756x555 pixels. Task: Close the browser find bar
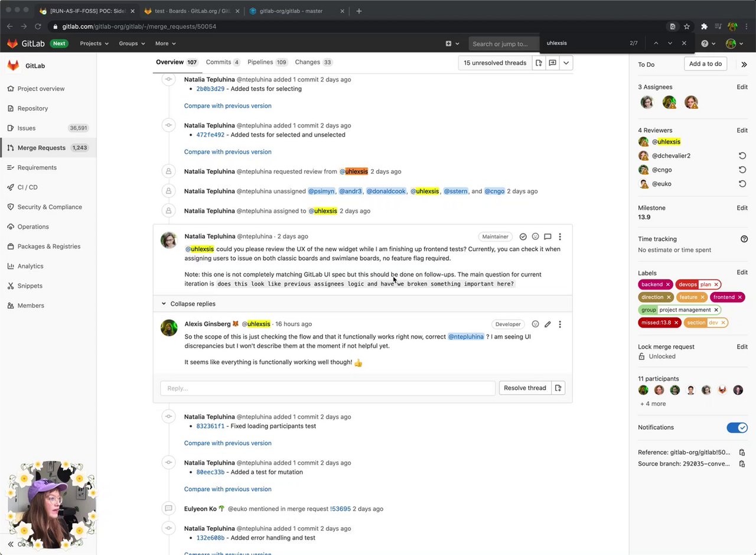[x=684, y=43]
